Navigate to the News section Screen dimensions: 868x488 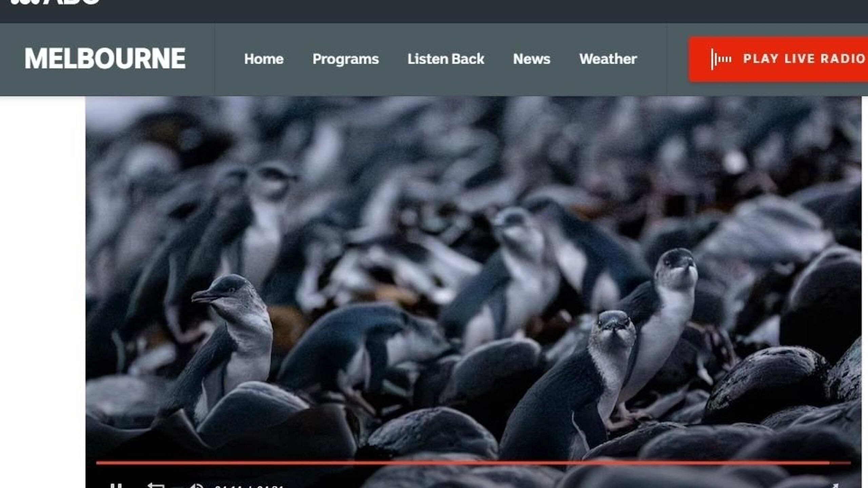pos(531,59)
